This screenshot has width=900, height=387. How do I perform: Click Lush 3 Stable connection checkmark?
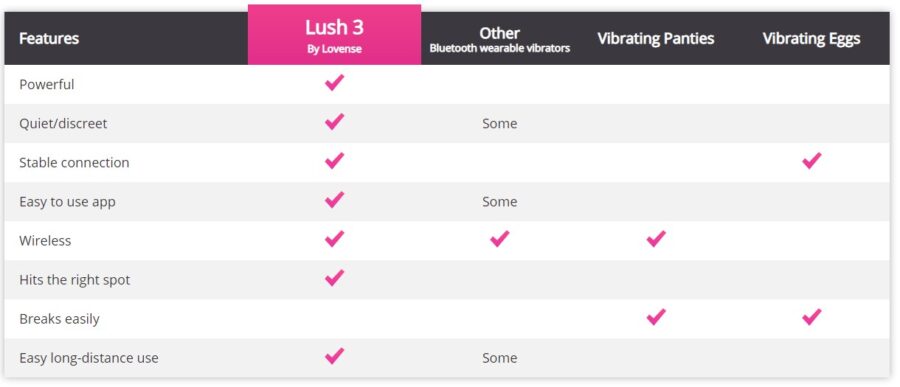tap(334, 161)
